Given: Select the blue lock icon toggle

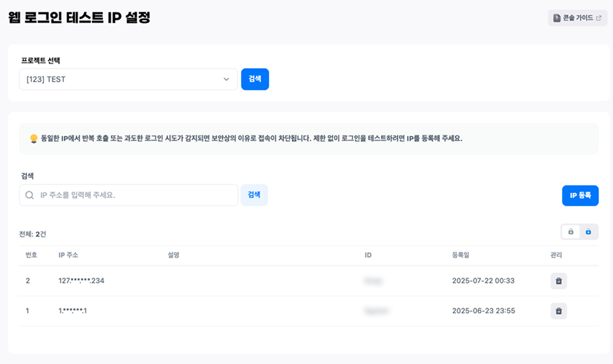Looking at the screenshot, I should point(588,232).
